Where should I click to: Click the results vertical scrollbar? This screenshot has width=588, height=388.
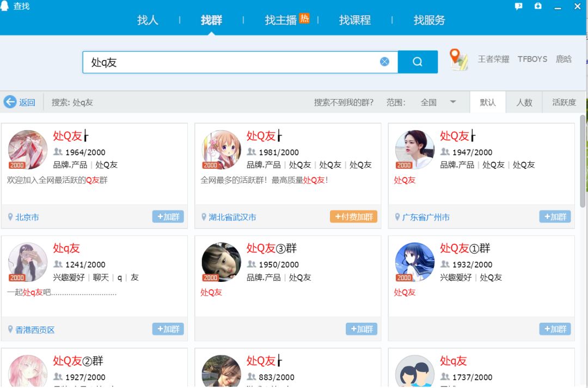tap(583, 161)
